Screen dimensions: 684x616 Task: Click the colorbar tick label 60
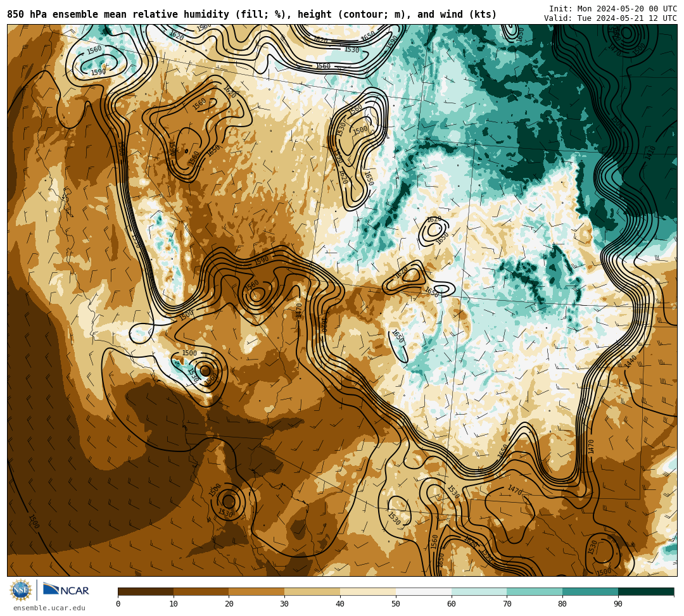coord(452,604)
